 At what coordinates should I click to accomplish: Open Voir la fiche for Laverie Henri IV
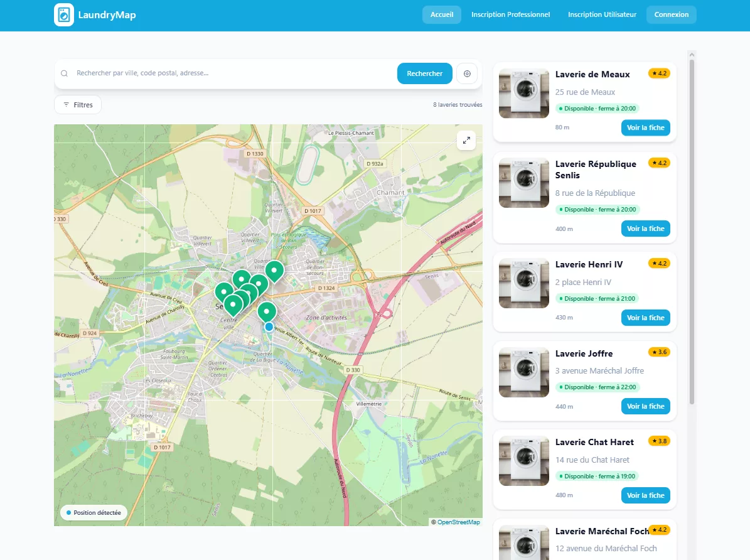pyautogui.click(x=645, y=318)
